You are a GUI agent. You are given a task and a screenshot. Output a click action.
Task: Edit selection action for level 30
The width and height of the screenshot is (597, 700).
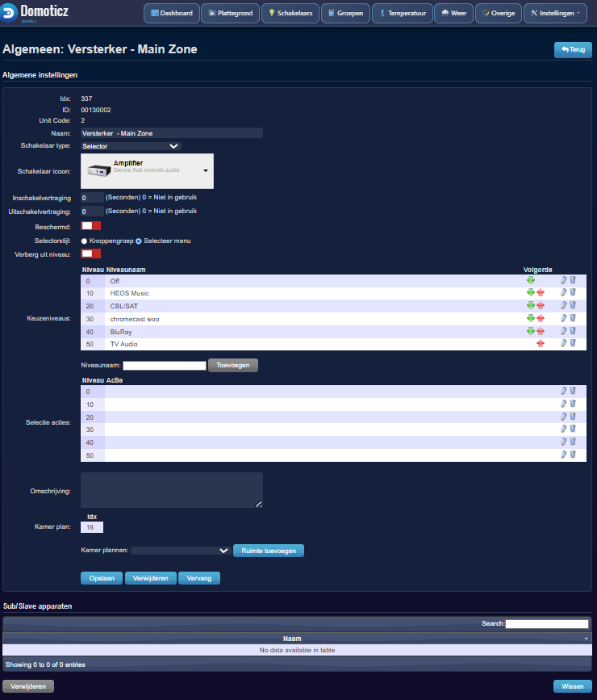pos(564,430)
